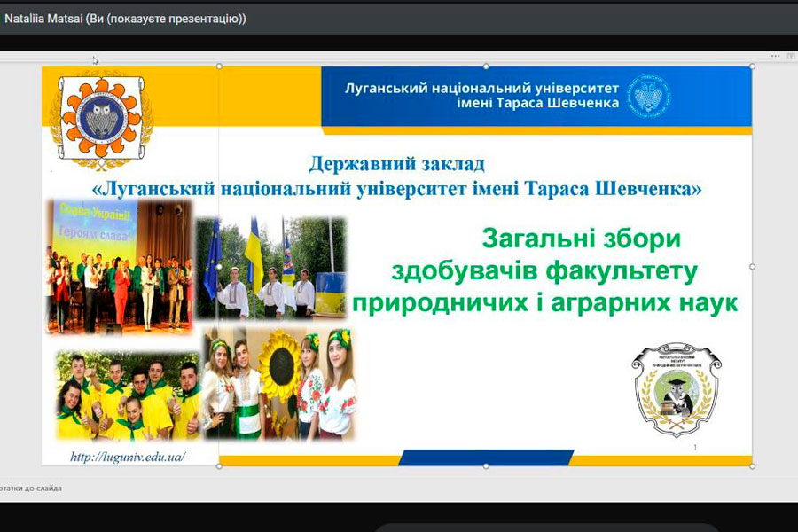The image size is (798, 532).
Task: Click title 'Загальні збори' green text
Action: [x=581, y=239]
